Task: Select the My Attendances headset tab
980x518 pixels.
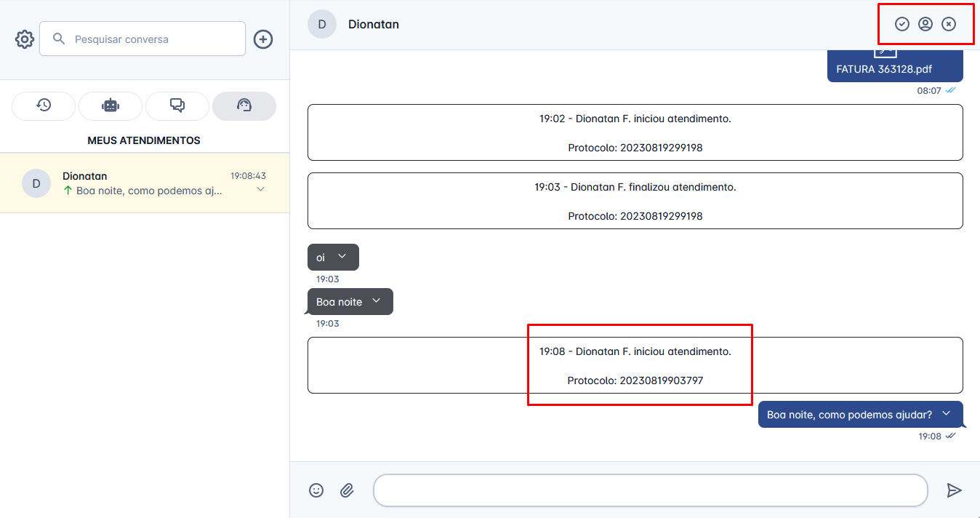Action: [x=244, y=105]
